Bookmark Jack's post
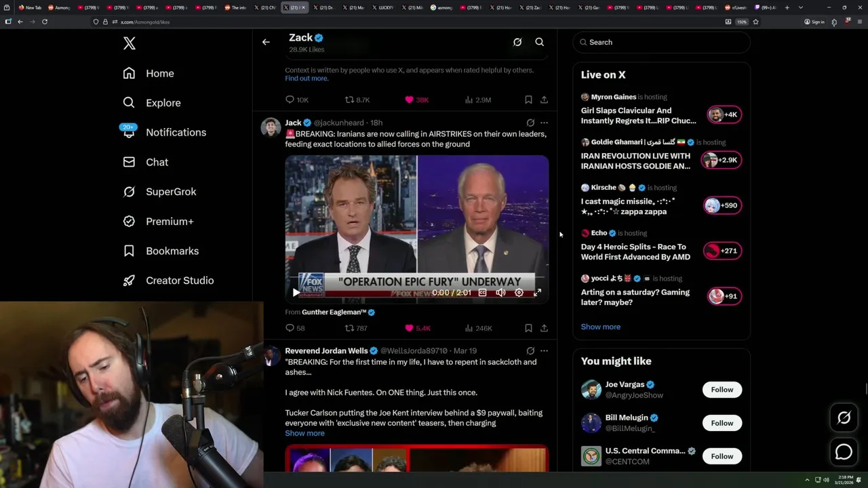Viewport: 868px width, 488px height. [528, 328]
